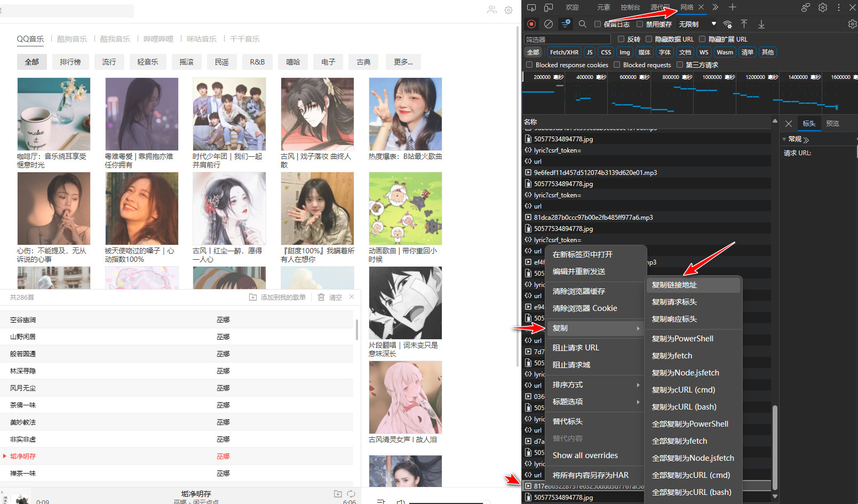Open network panel settings gear
The width and height of the screenshot is (858, 504).
click(852, 24)
